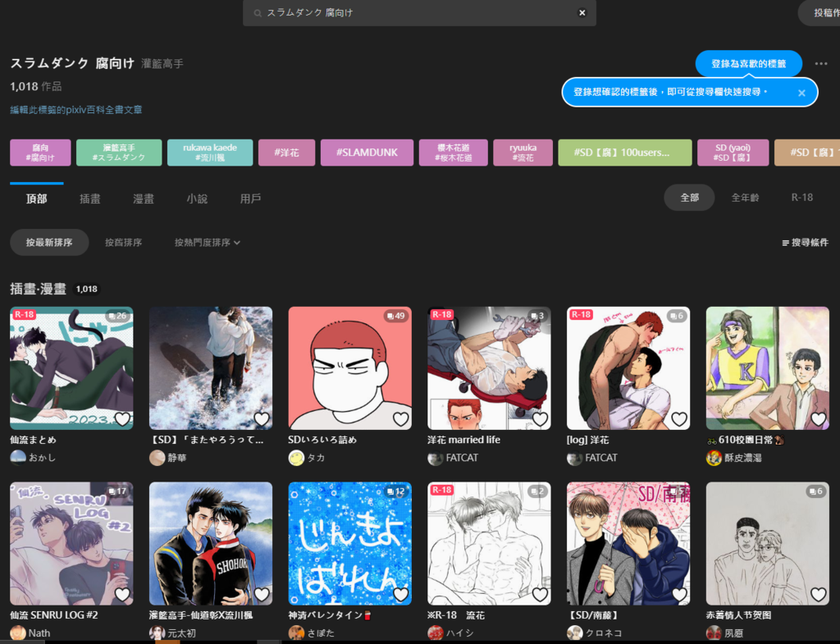Open ハイシ's profile avatar
This screenshot has width=840, height=644.
[x=436, y=633]
